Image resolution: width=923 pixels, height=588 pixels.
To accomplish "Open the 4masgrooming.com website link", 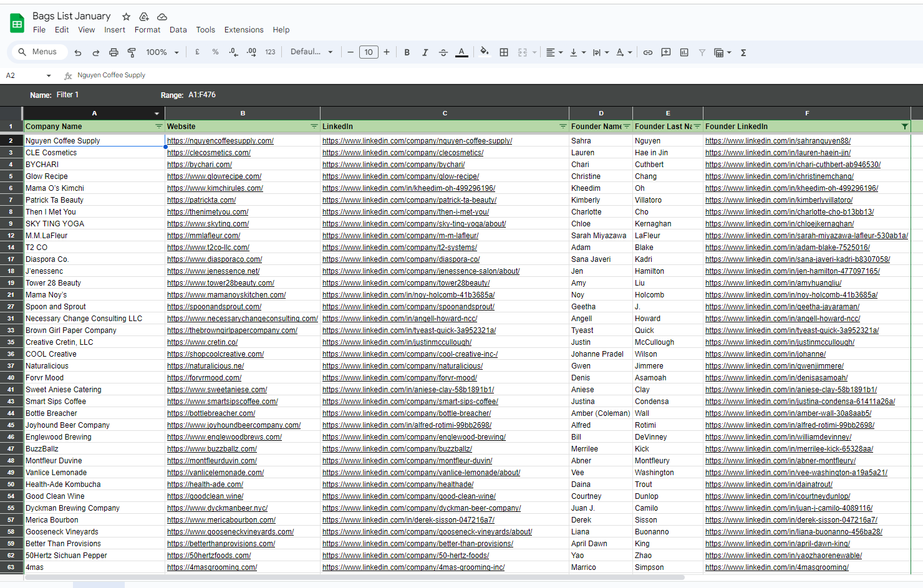I will [x=212, y=567].
